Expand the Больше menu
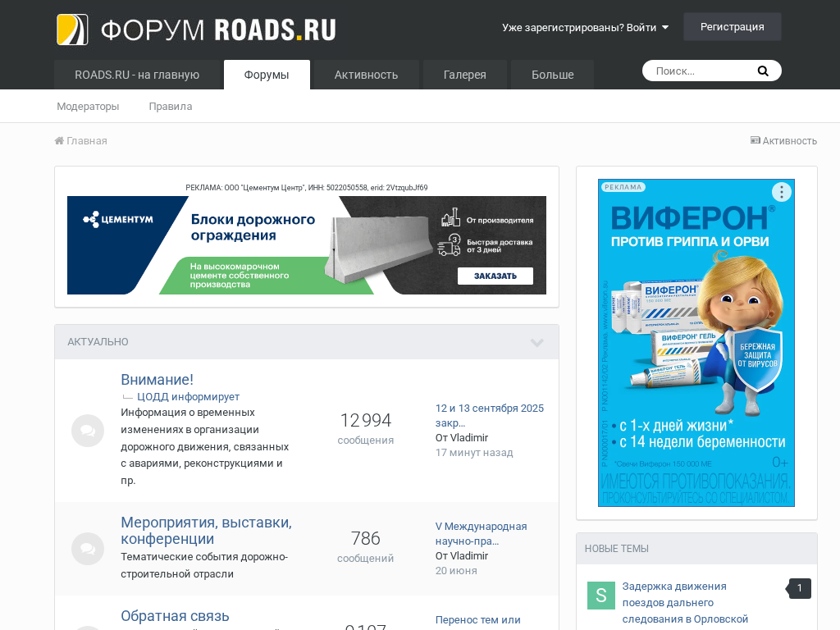The image size is (840, 630). 552,75
